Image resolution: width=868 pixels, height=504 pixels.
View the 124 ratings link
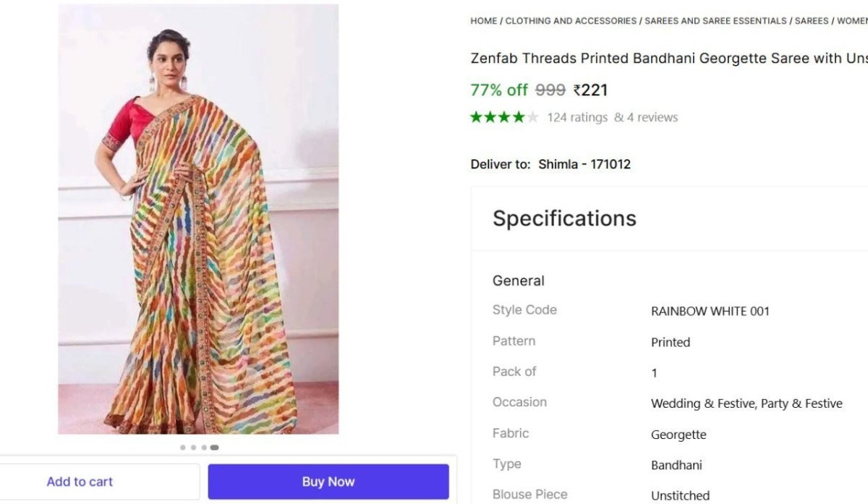pyautogui.click(x=577, y=117)
